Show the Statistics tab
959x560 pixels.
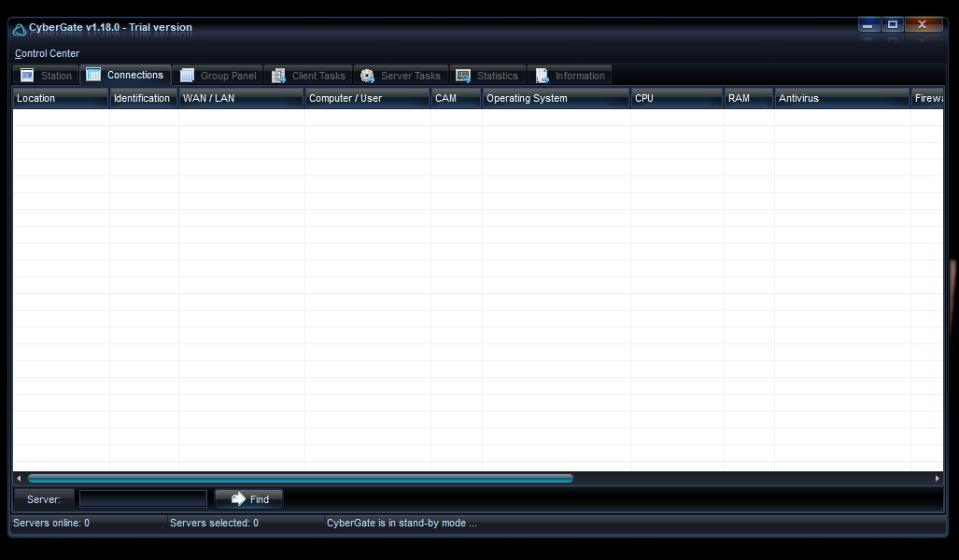488,76
